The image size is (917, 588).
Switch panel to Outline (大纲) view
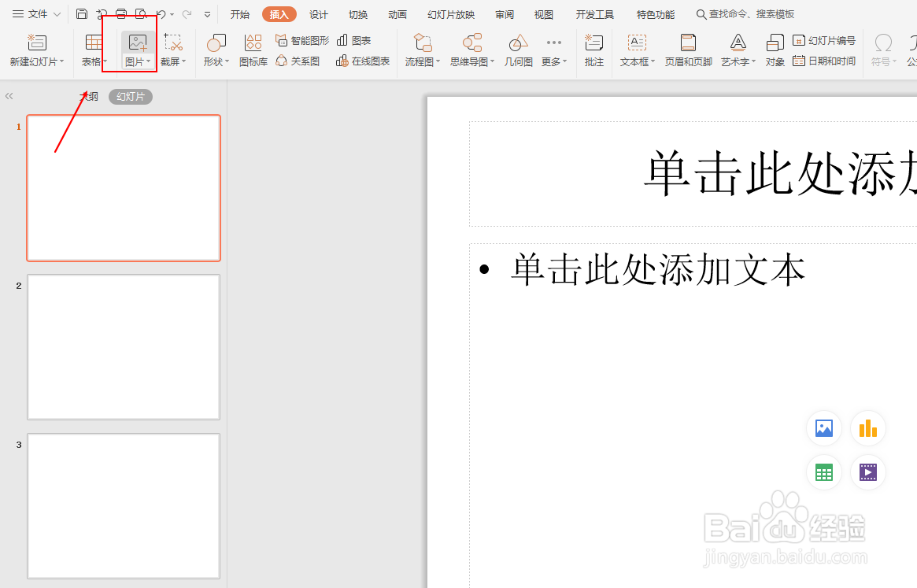tap(89, 97)
